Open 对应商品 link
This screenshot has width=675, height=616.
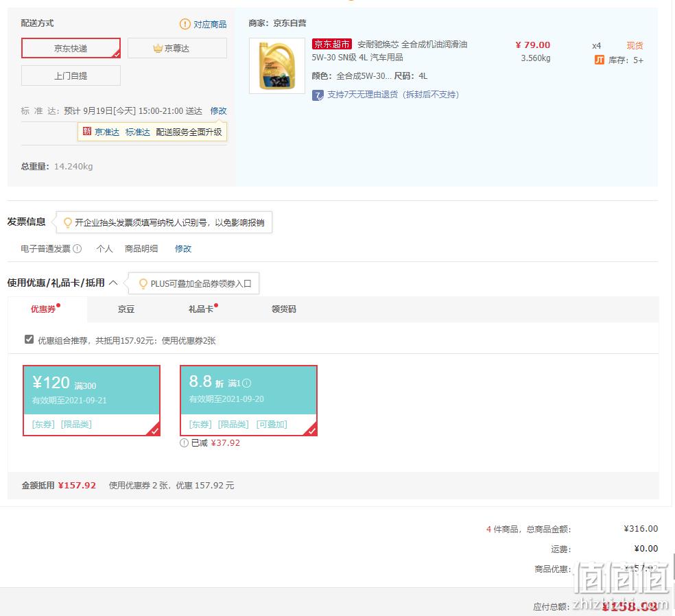pyautogui.click(x=210, y=24)
